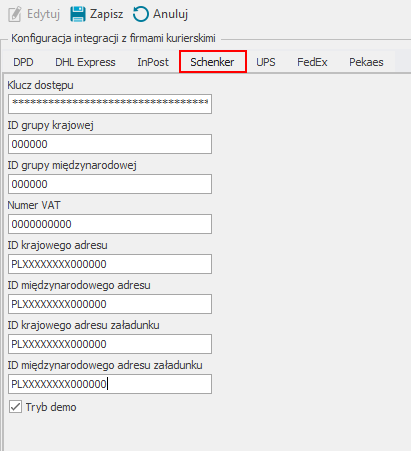Image resolution: width=411 pixels, height=451 pixels.
Task: Click the Tryb demo label text
Action: [51, 407]
